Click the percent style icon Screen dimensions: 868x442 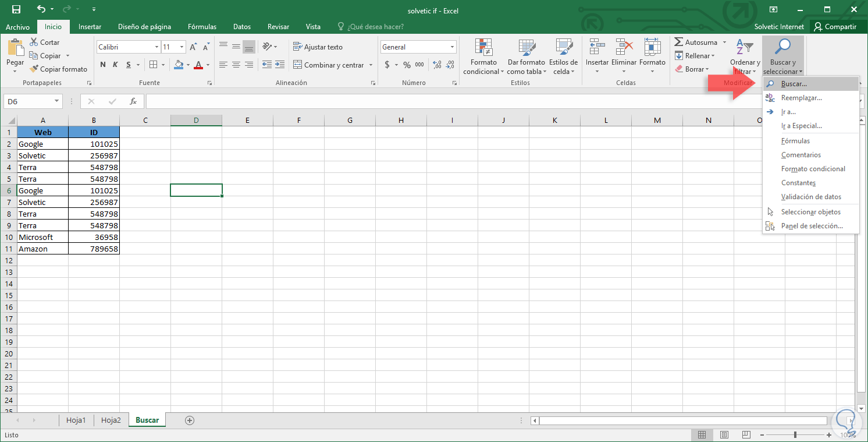[407, 65]
